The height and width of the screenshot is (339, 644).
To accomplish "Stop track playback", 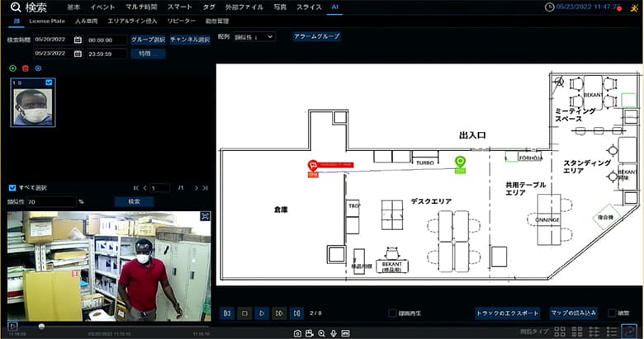I will (x=244, y=313).
